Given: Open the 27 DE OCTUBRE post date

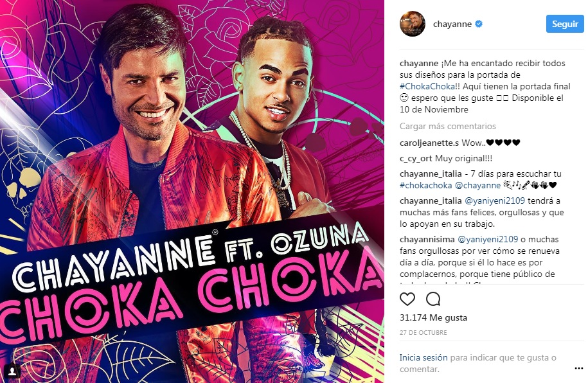Looking at the screenshot, I should pyautogui.click(x=423, y=332).
